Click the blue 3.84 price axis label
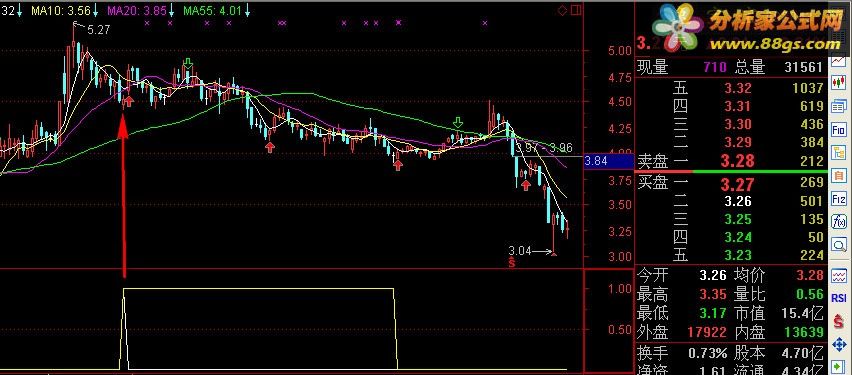The height and width of the screenshot is (375, 852). pos(596,161)
